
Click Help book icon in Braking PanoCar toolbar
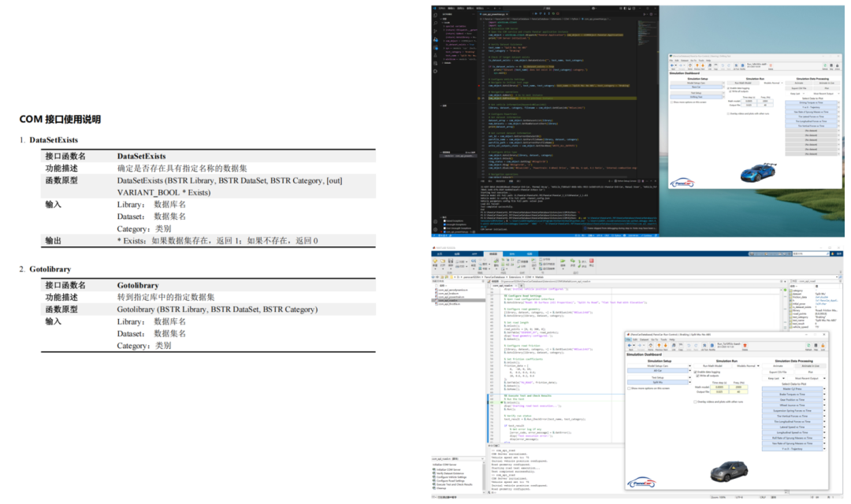click(816, 345)
